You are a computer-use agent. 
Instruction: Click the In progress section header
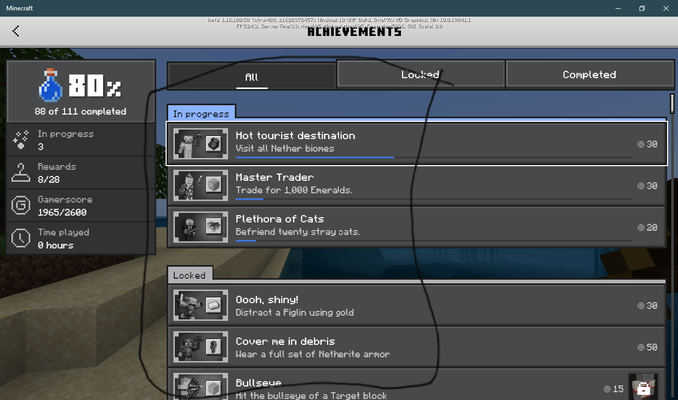coord(201,113)
